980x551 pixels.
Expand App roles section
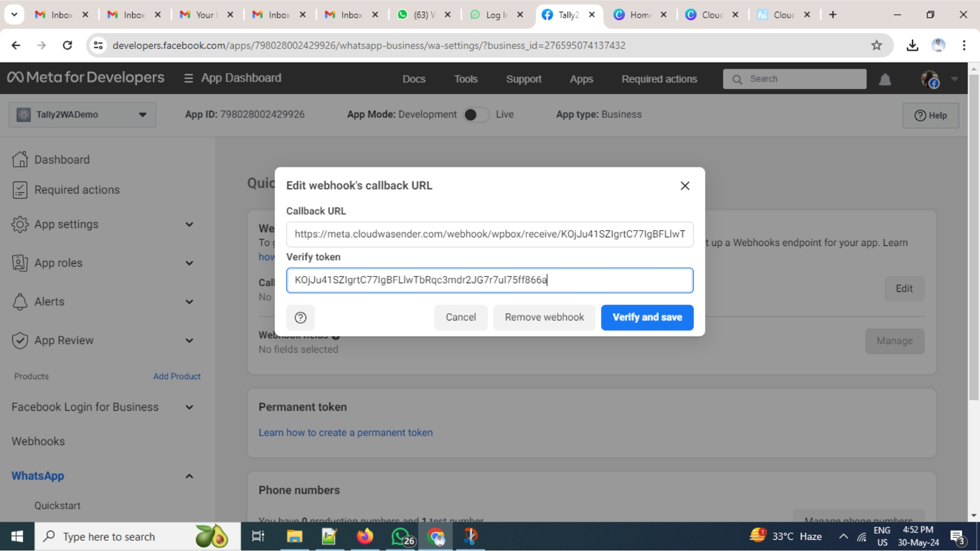(x=189, y=263)
